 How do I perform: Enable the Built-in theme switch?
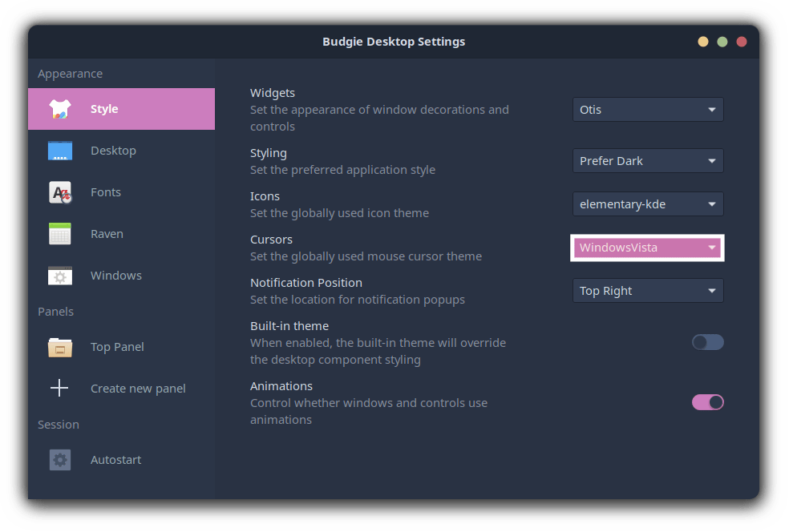(x=707, y=343)
